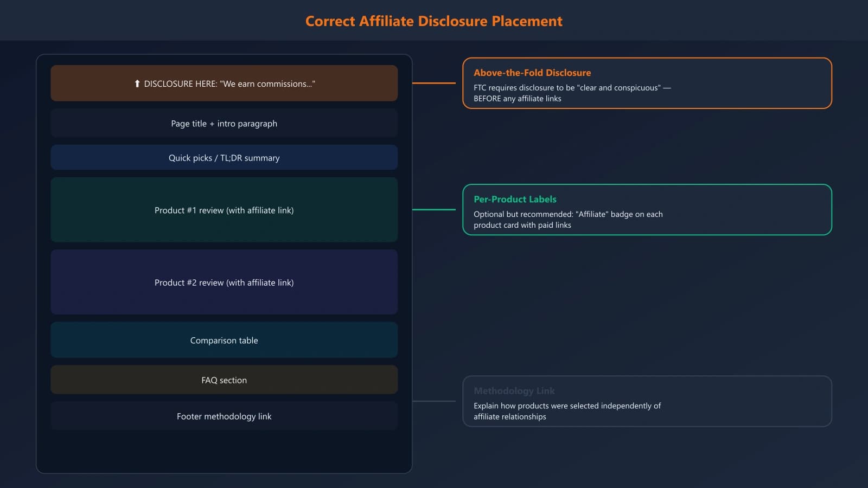Click the Page title + intro paragraph block

[x=224, y=123]
